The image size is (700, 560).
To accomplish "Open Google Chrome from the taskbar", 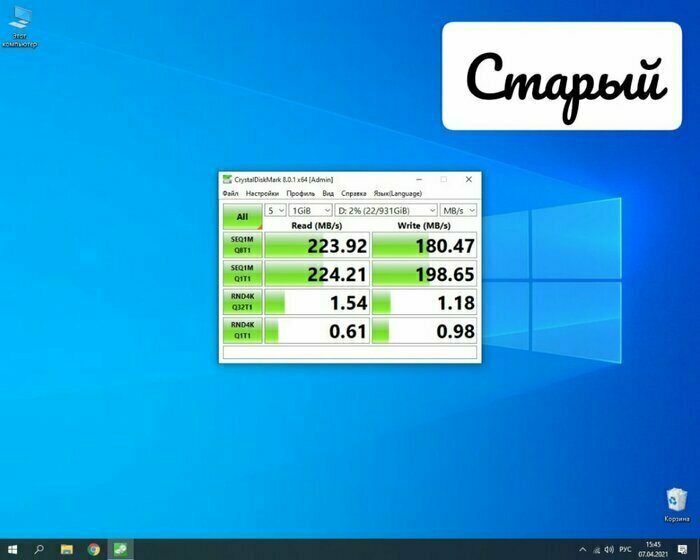I will click(94, 549).
